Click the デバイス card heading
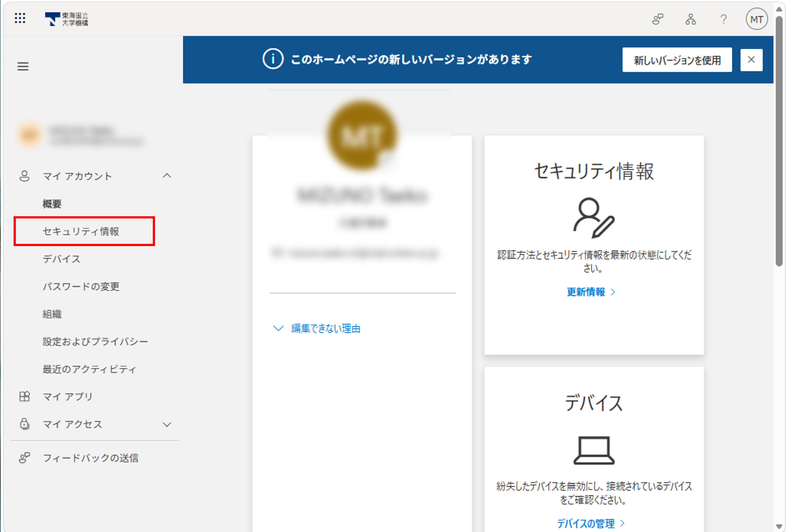The image size is (788, 532). click(594, 403)
